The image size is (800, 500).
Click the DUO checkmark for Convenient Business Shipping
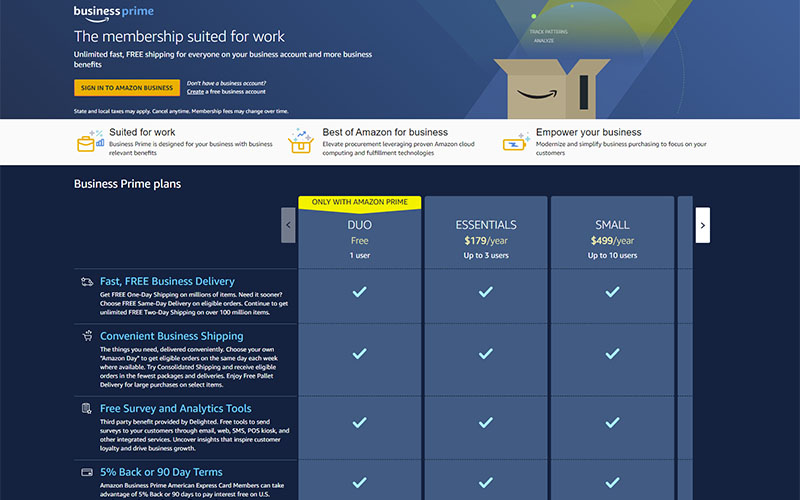pyautogui.click(x=360, y=354)
